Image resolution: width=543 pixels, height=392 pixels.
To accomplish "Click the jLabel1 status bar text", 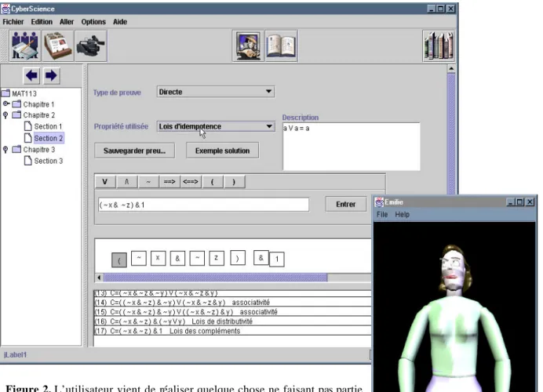I will click(x=15, y=354).
